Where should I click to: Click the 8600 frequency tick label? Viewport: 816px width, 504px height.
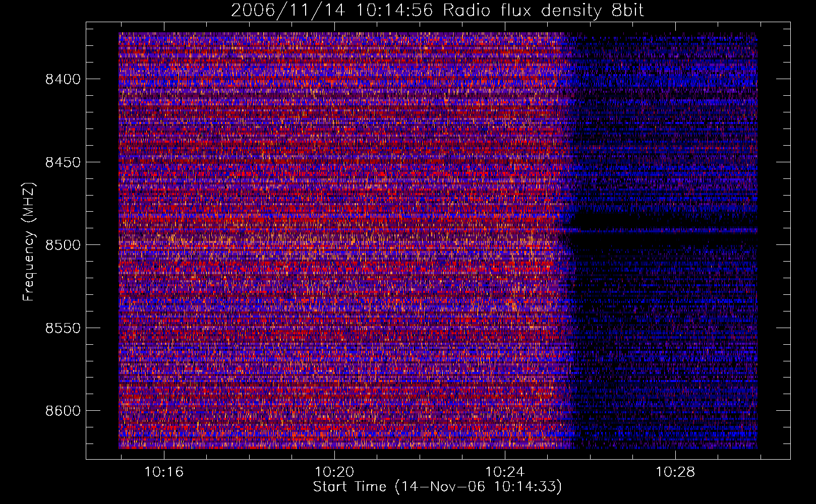(x=63, y=411)
